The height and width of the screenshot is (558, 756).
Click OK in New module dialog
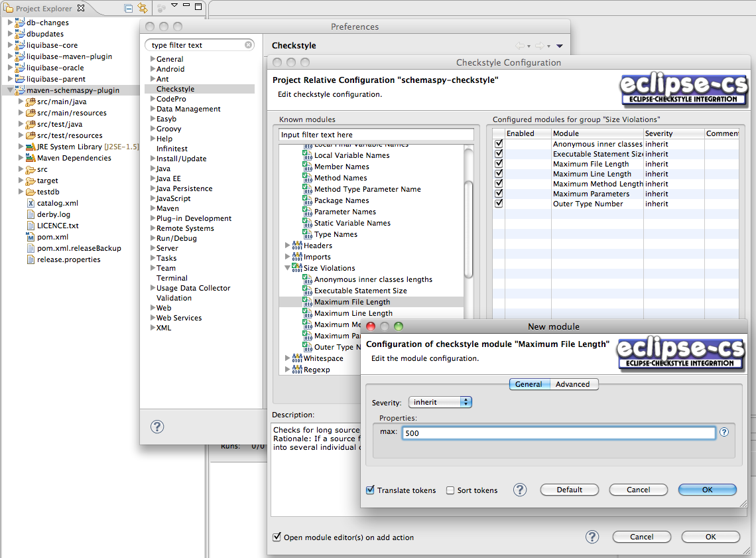[x=708, y=490]
